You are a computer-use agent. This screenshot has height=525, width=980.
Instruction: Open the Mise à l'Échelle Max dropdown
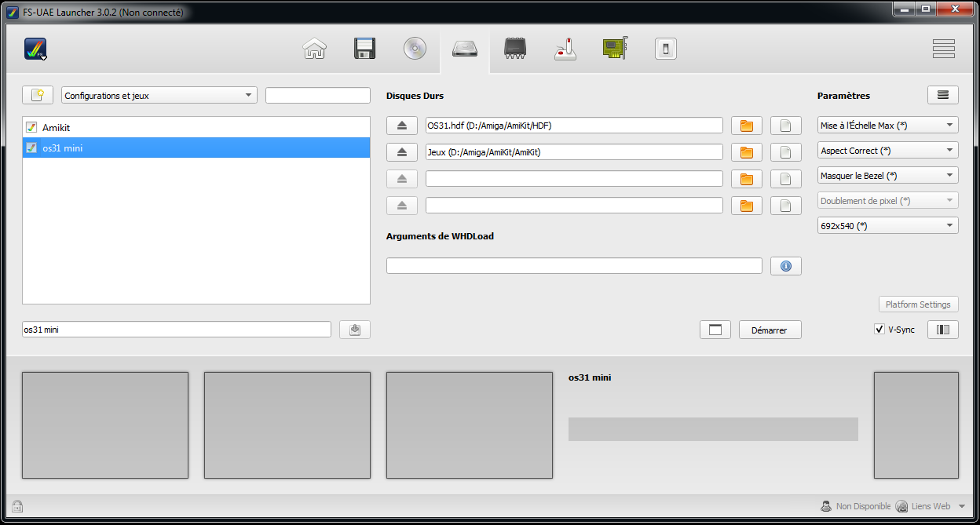[887, 126]
